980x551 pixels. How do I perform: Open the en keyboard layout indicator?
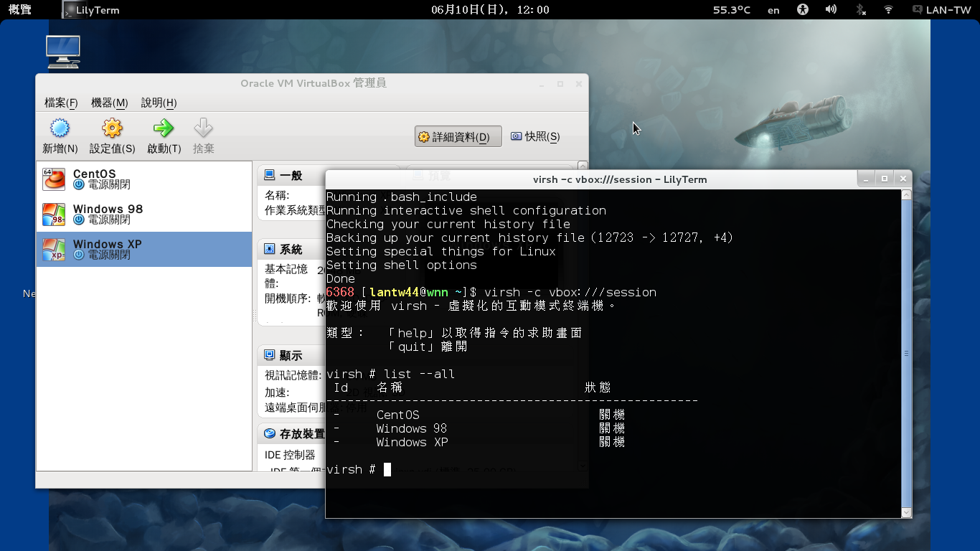773,10
